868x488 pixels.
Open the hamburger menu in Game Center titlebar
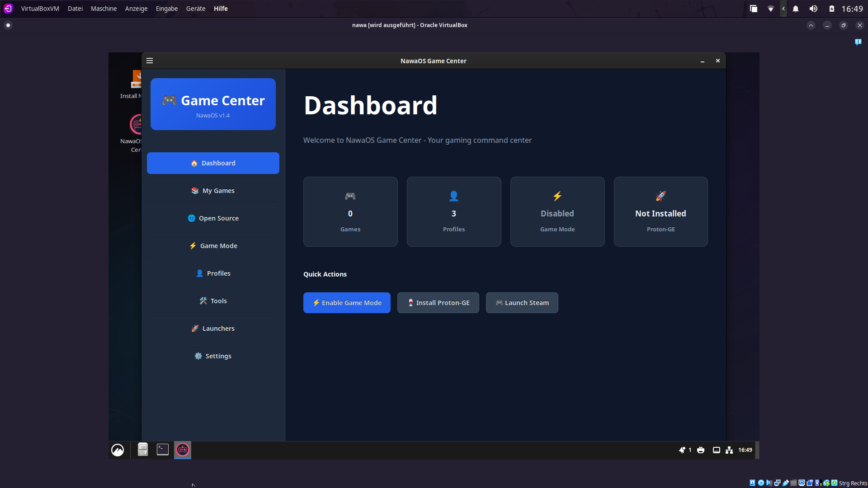coord(150,61)
